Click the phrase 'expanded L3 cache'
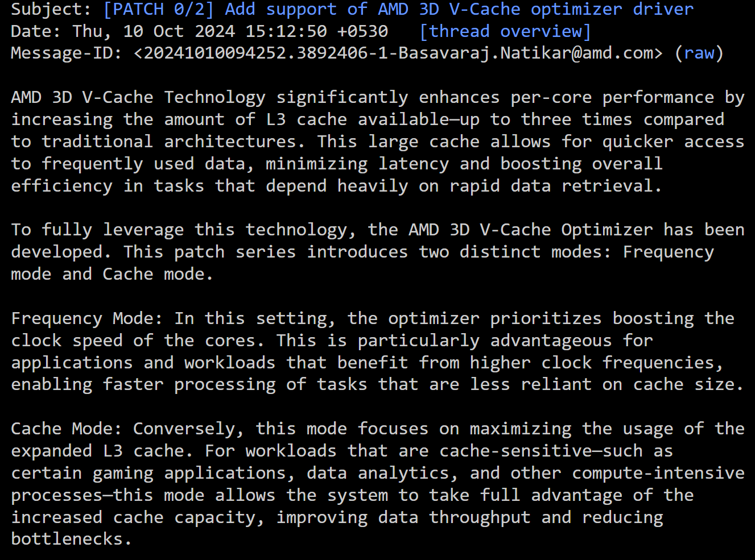755x560 pixels. (97, 451)
